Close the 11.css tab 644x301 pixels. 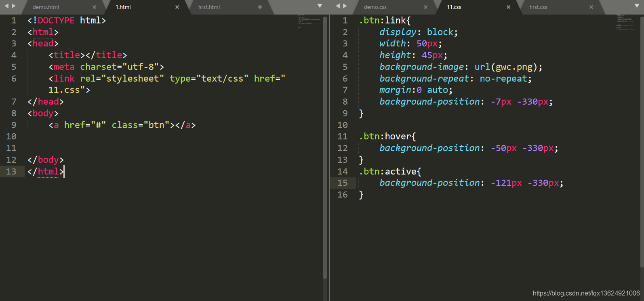click(x=508, y=7)
